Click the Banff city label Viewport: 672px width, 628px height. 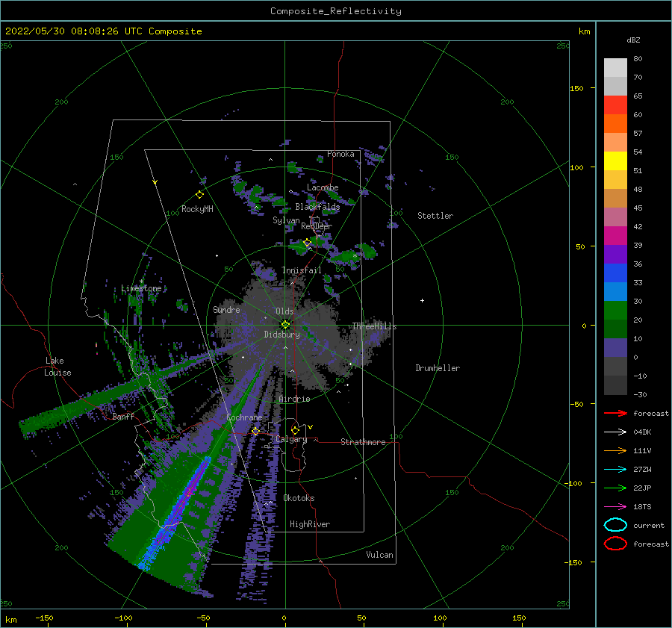(123, 417)
